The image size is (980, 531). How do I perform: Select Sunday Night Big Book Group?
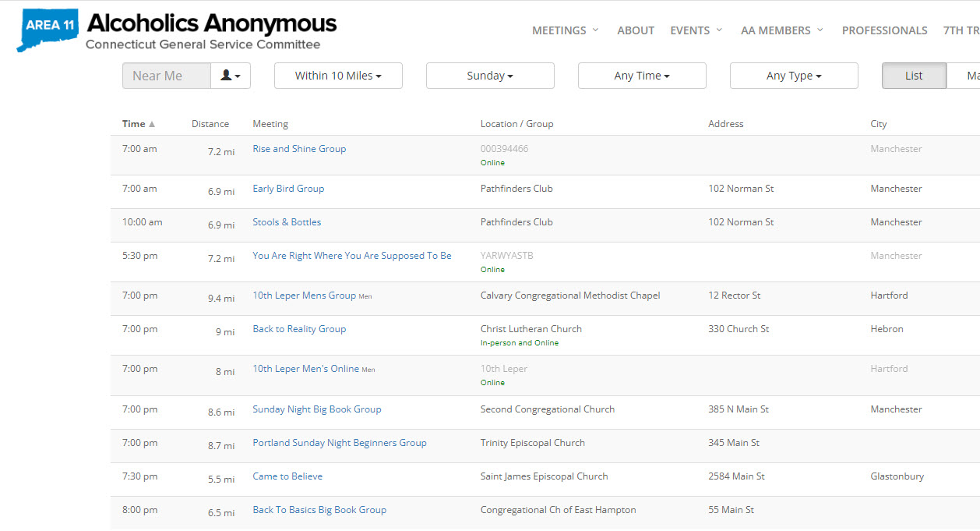317,409
